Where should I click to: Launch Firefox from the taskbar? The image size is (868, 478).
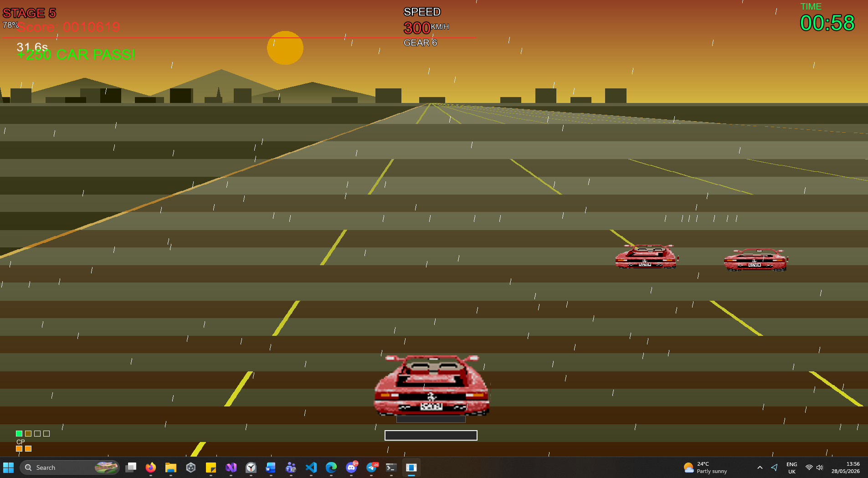tap(151, 468)
